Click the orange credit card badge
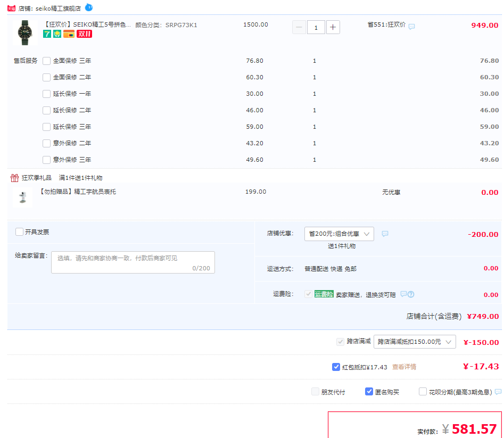 tap(69, 34)
